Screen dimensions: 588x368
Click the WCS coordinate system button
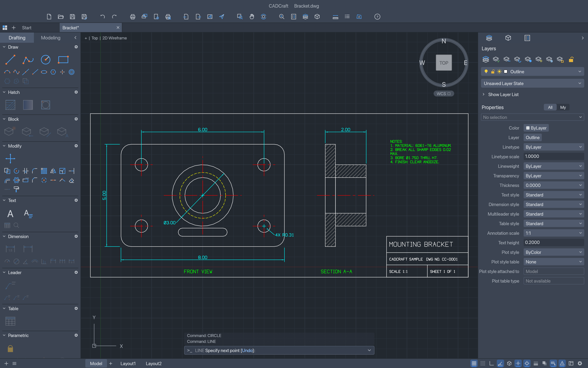(444, 94)
